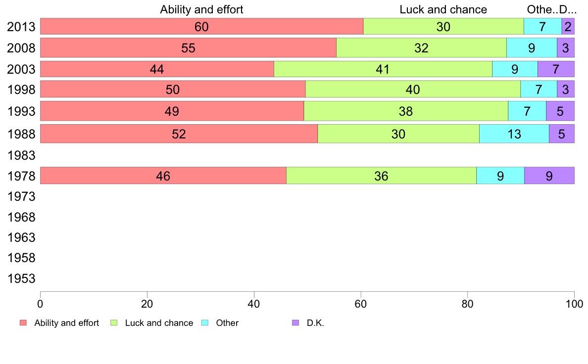Click the cyan Other legend swatch
The image size is (588, 364).
(205, 323)
